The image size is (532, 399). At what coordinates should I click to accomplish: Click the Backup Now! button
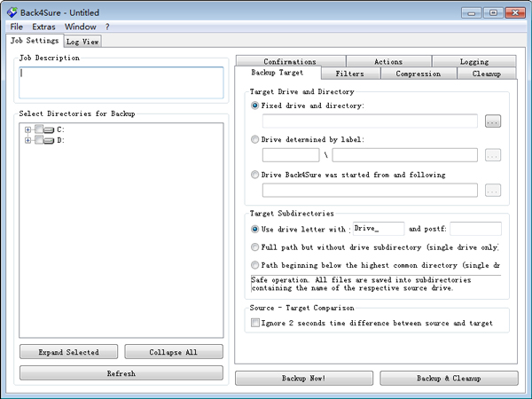304,378
